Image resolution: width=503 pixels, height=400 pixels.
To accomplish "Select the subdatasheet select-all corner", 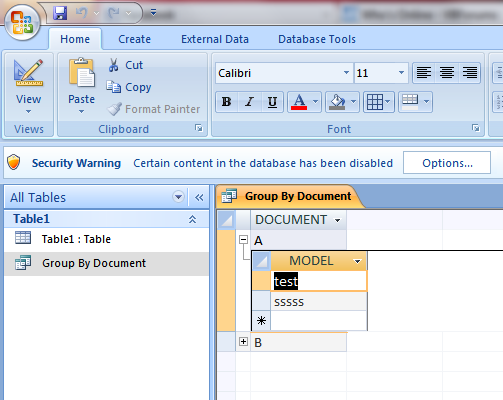I will pyautogui.click(x=262, y=261).
